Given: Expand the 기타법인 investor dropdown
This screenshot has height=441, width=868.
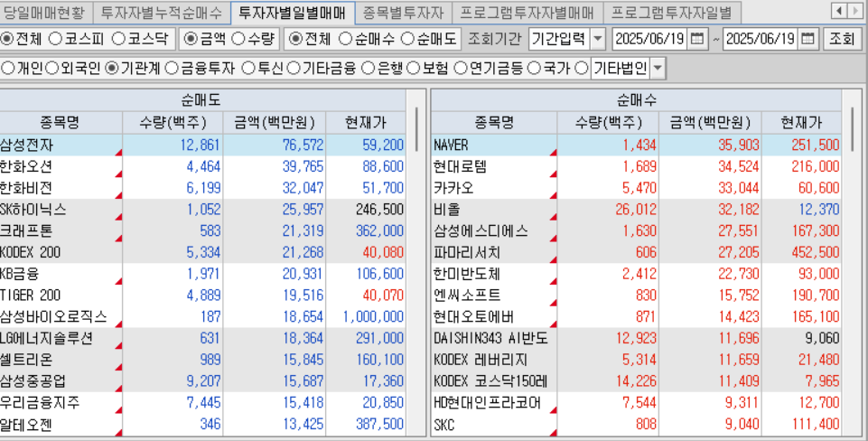Looking at the screenshot, I should click(657, 69).
